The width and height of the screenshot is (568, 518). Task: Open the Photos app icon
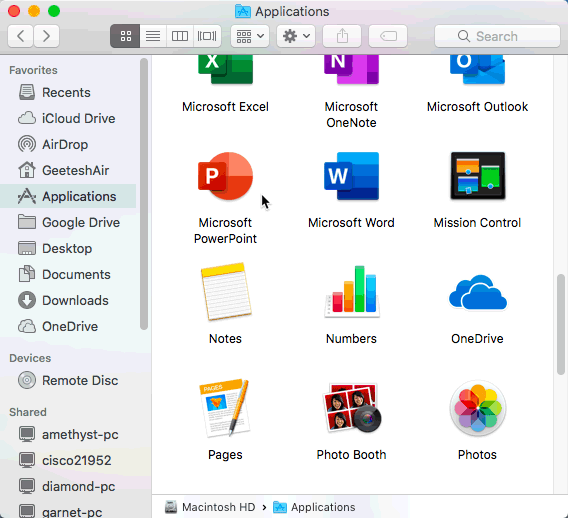(x=478, y=408)
